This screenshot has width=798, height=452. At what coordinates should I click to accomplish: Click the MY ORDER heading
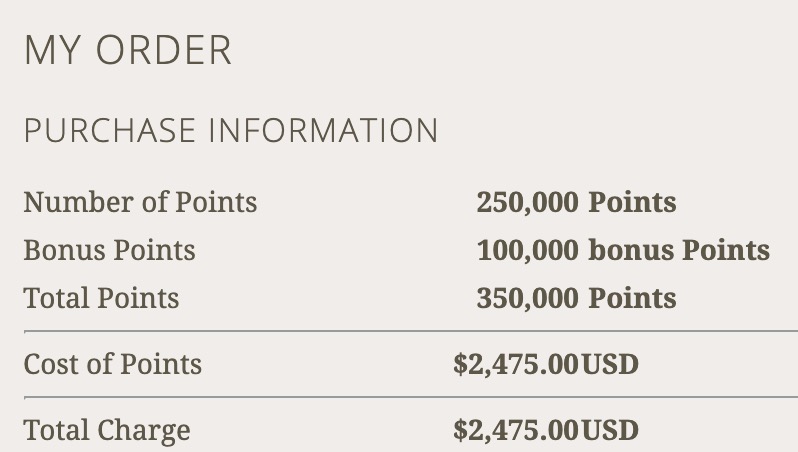(127, 51)
